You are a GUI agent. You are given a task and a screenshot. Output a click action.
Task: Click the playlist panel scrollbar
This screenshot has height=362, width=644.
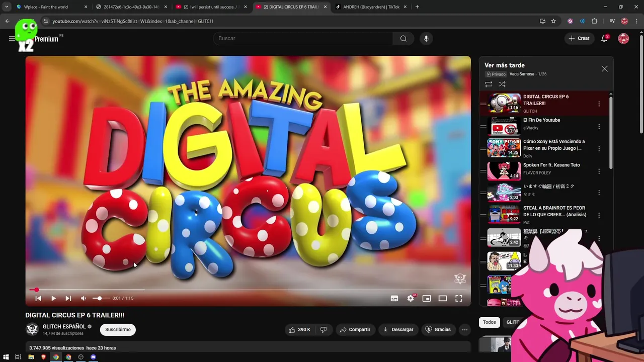tap(611, 132)
